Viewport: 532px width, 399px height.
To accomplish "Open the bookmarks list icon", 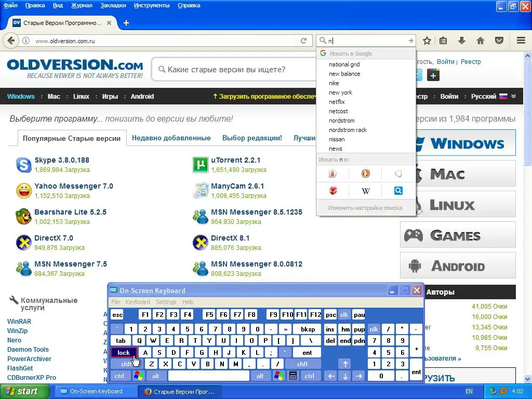I will (x=443, y=41).
